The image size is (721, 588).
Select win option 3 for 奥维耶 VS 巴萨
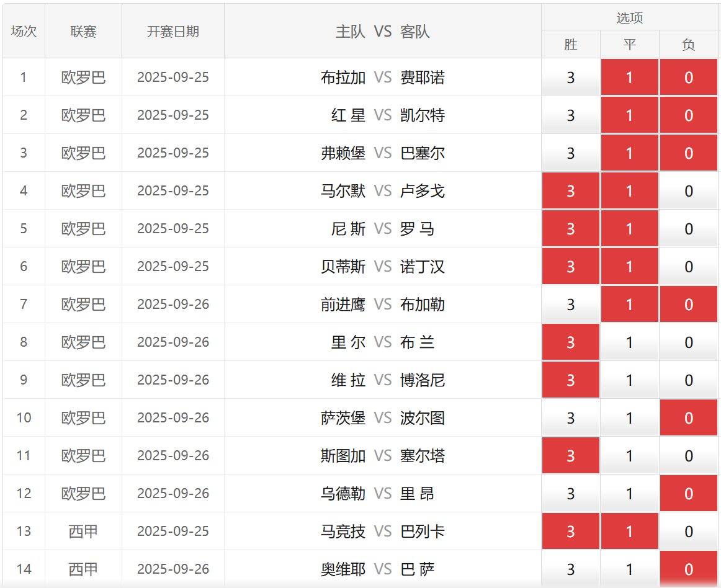(570, 569)
